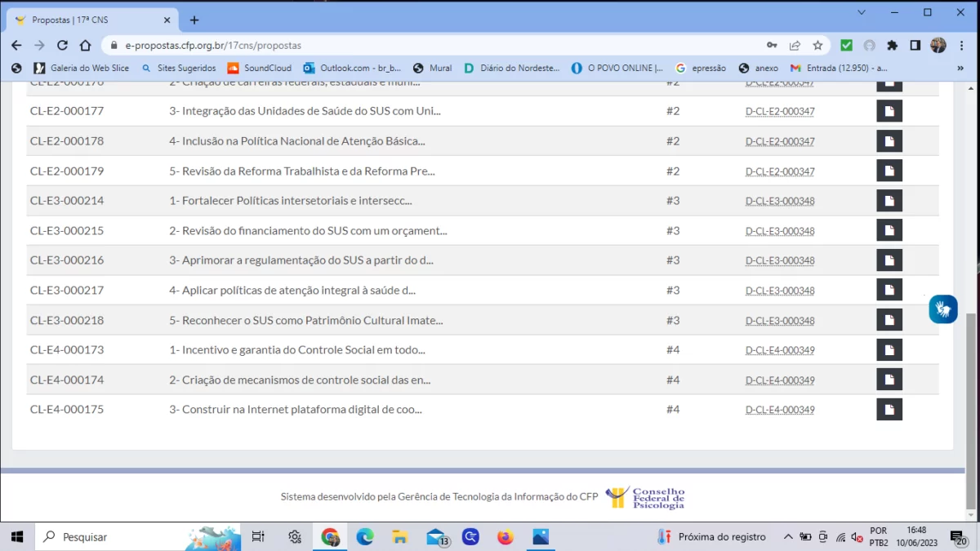This screenshot has height=551, width=980.
Task: Expand hidden system tray icons
Action: pyautogui.click(x=788, y=536)
